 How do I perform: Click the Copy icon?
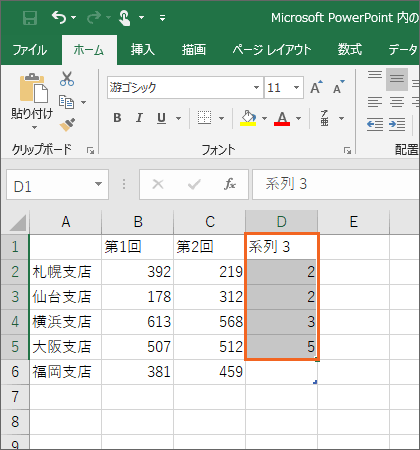coord(66,102)
